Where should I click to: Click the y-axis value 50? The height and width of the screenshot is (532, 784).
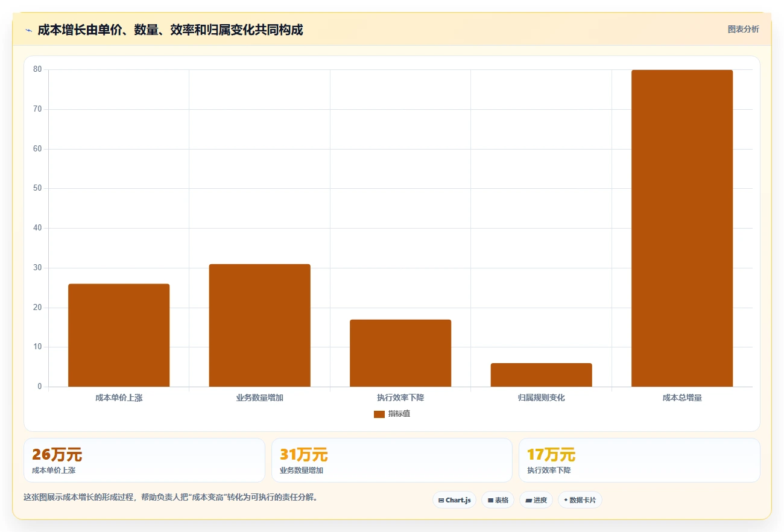37,188
